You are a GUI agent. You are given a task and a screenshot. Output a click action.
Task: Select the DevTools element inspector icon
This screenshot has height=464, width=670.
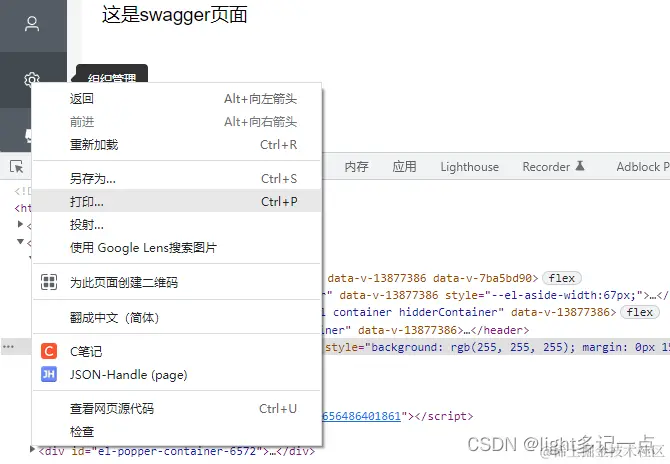pos(17,166)
